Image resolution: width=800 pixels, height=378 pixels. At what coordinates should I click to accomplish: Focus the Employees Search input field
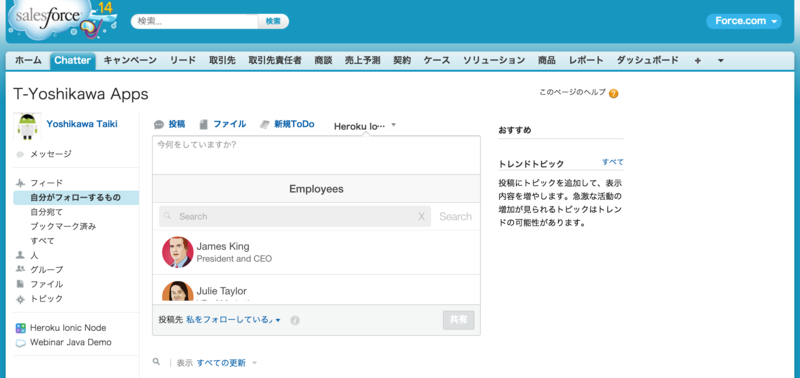295,216
